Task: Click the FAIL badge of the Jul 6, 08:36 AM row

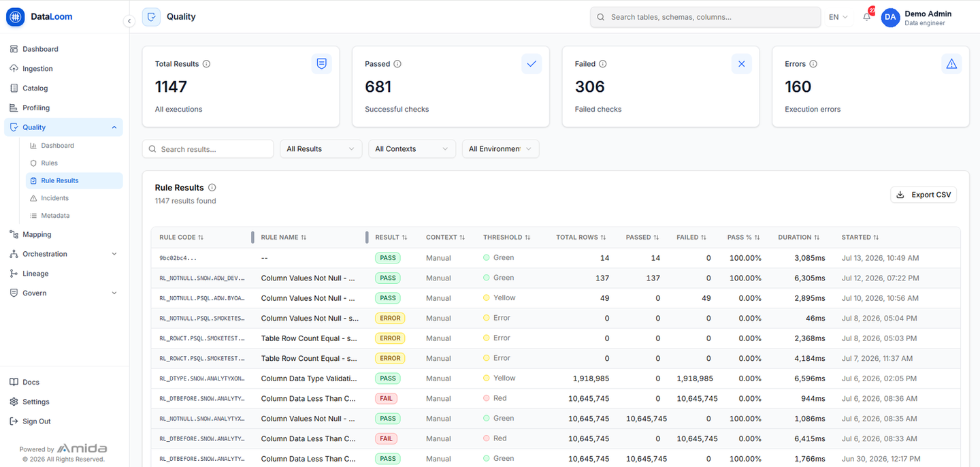Action: pyautogui.click(x=386, y=399)
